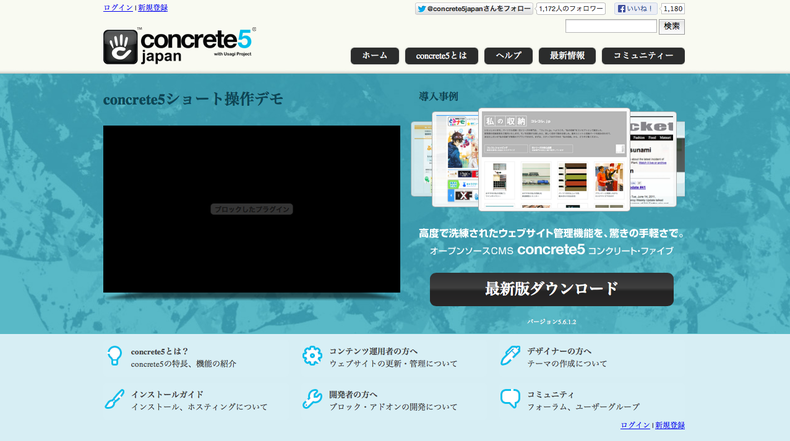Open the ホーム menu item
Viewport: 790px width, 441px height.
pyautogui.click(x=374, y=56)
